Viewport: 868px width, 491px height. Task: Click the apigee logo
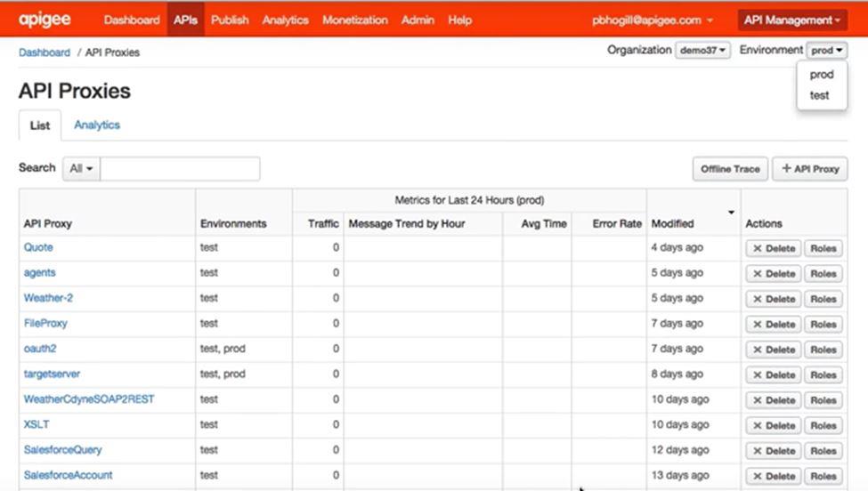tap(45, 20)
